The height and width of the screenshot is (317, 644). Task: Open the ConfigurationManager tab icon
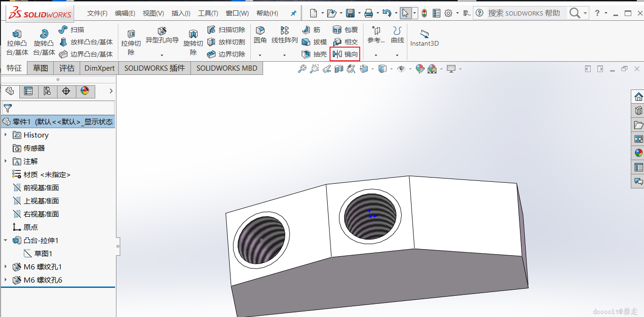(x=47, y=91)
